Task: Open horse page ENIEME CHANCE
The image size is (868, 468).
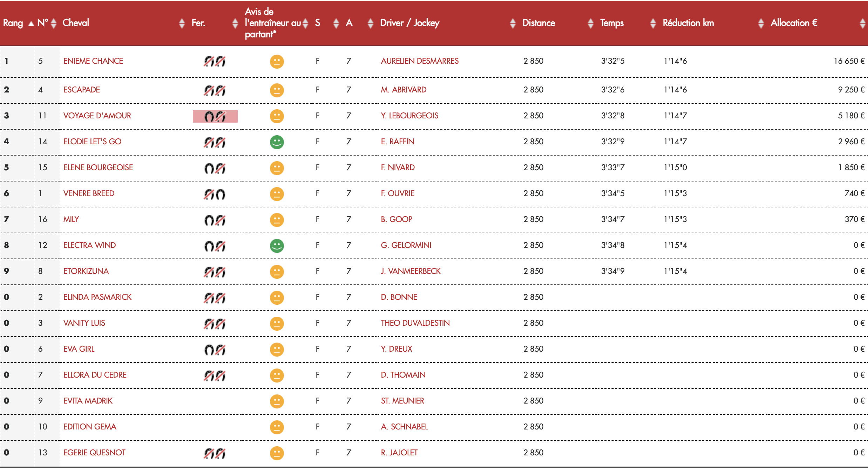Action: (x=93, y=61)
